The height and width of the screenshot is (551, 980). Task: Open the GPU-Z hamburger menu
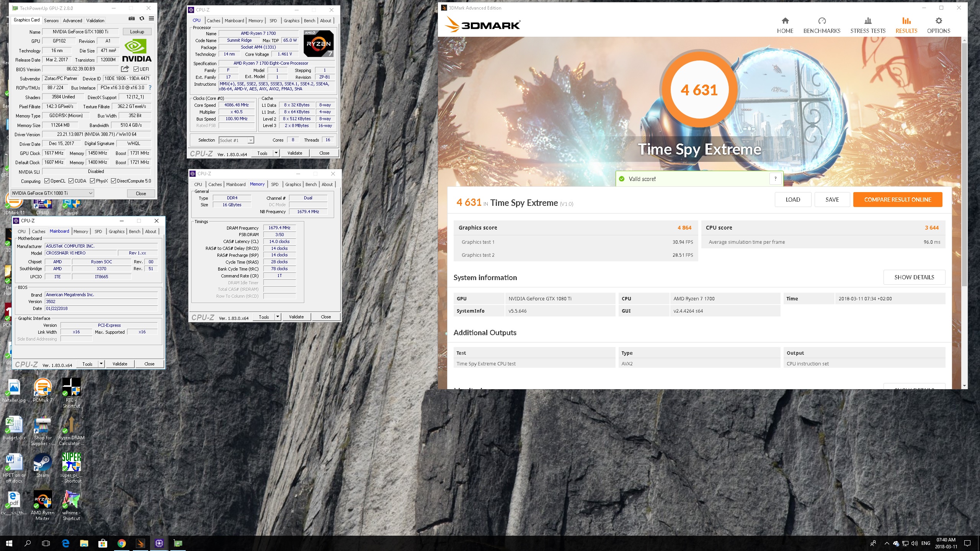pyautogui.click(x=152, y=18)
